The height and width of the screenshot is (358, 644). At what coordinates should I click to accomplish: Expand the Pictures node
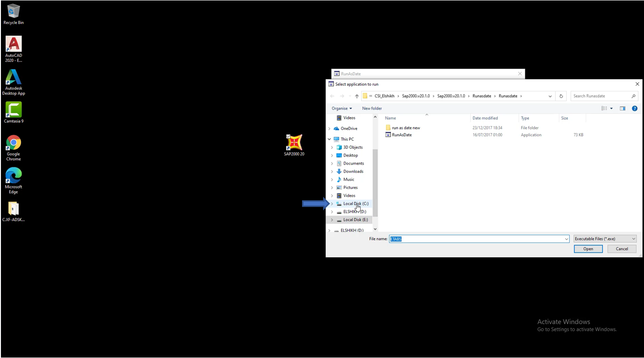coord(332,187)
